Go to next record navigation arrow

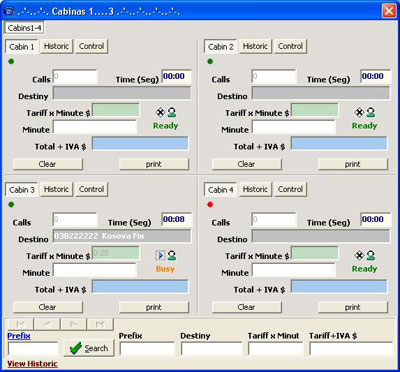(x=74, y=324)
